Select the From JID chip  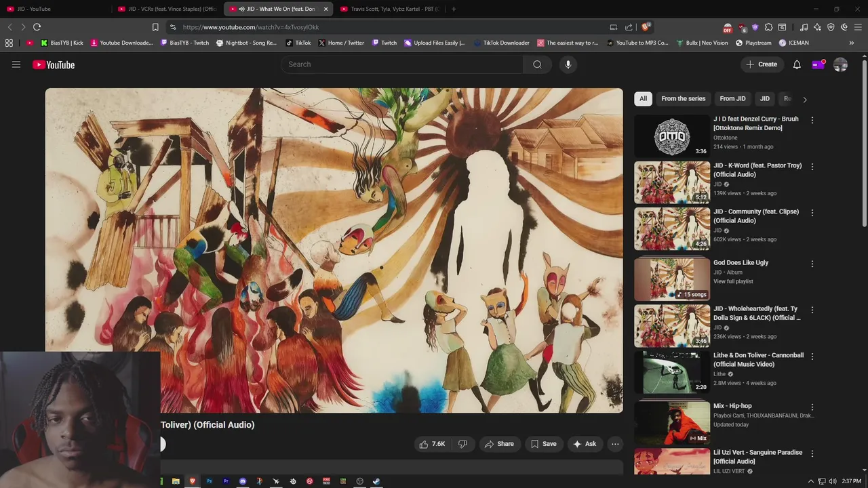coord(732,99)
